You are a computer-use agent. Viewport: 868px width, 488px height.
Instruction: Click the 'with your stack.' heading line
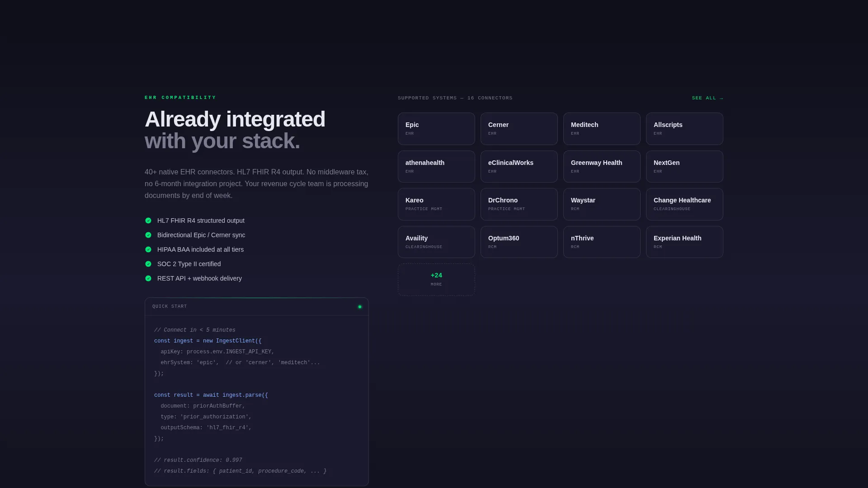click(x=222, y=141)
